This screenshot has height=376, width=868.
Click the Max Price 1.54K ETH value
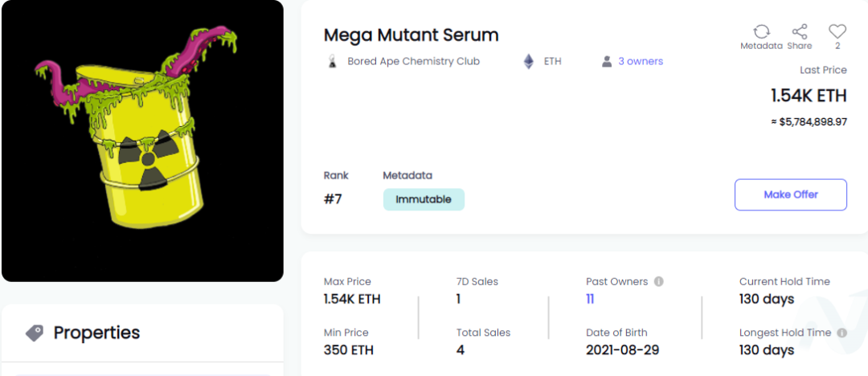[x=352, y=299]
